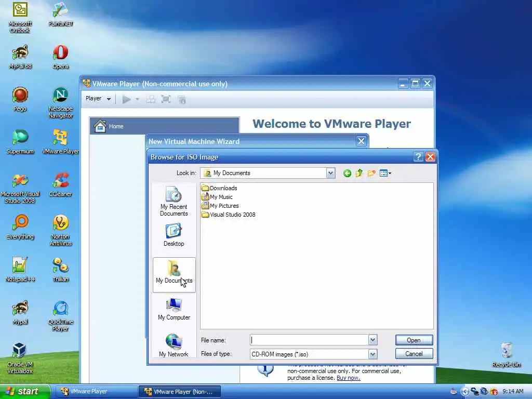This screenshot has width=532, height=399.
Task: Launch Opera browser desktop icon
Action: [x=60, y=57]
